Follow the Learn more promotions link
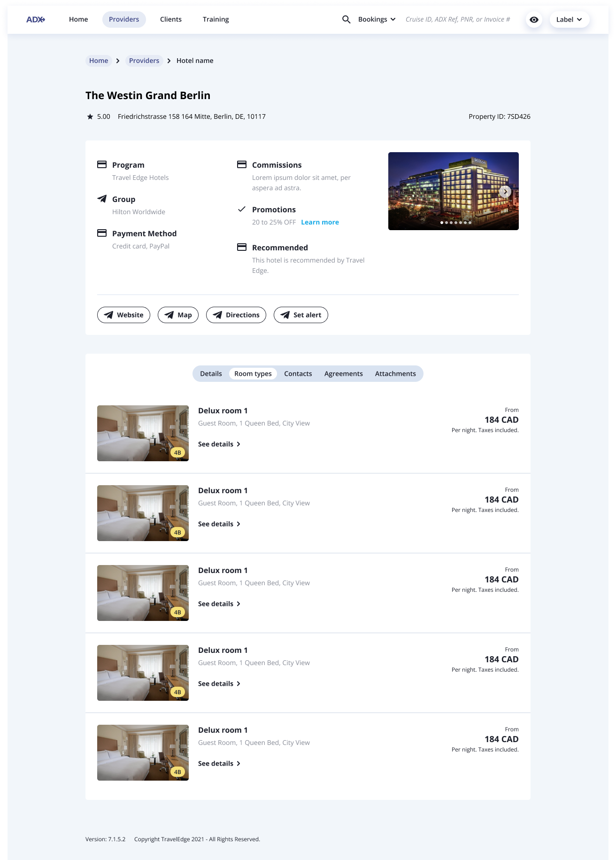The image size is (616, 860). pos(320,222)
